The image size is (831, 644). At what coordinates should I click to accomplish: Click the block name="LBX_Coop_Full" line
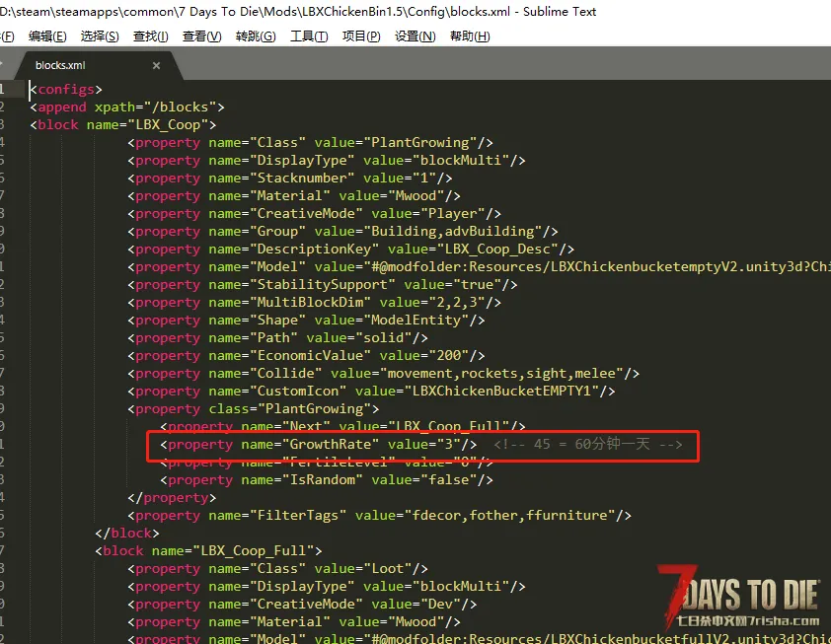coord(209,550)
